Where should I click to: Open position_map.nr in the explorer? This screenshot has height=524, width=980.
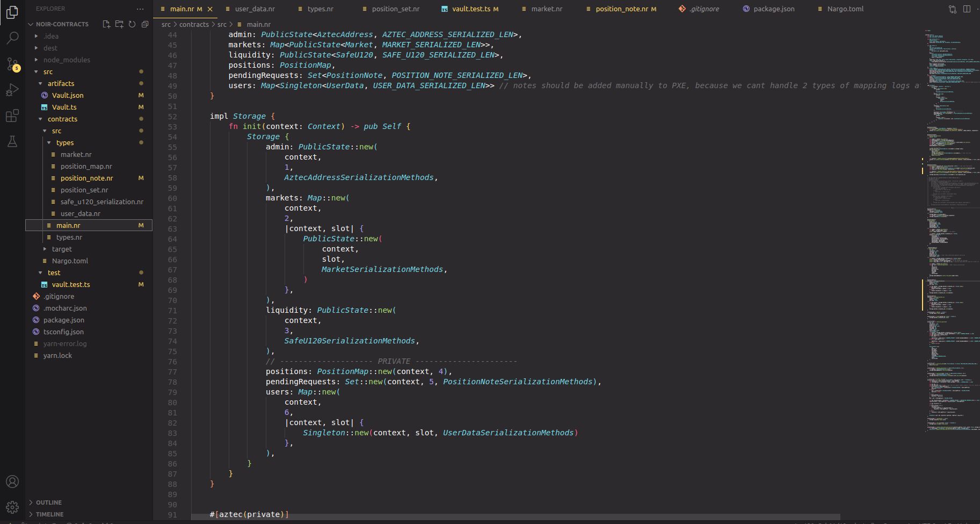(86, 166)
